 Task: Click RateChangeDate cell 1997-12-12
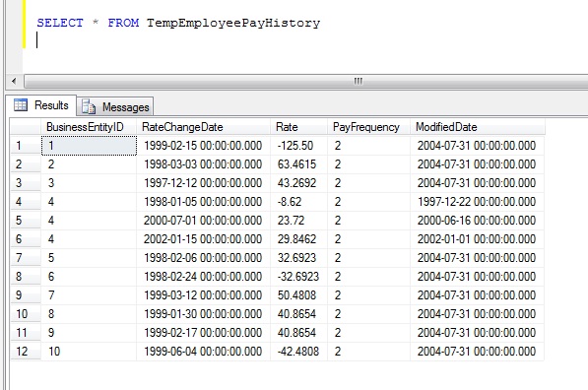(x=203, y=183)
